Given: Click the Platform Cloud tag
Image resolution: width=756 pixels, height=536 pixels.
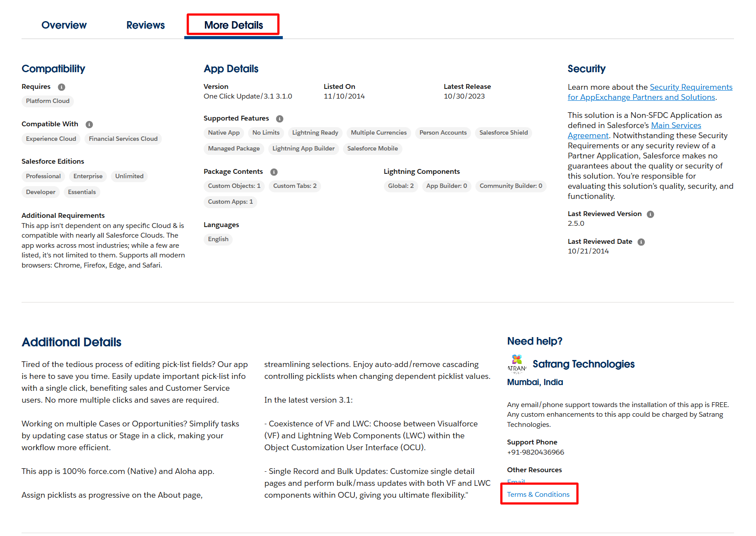Looking at the screenshot, I should click(47, 101).
